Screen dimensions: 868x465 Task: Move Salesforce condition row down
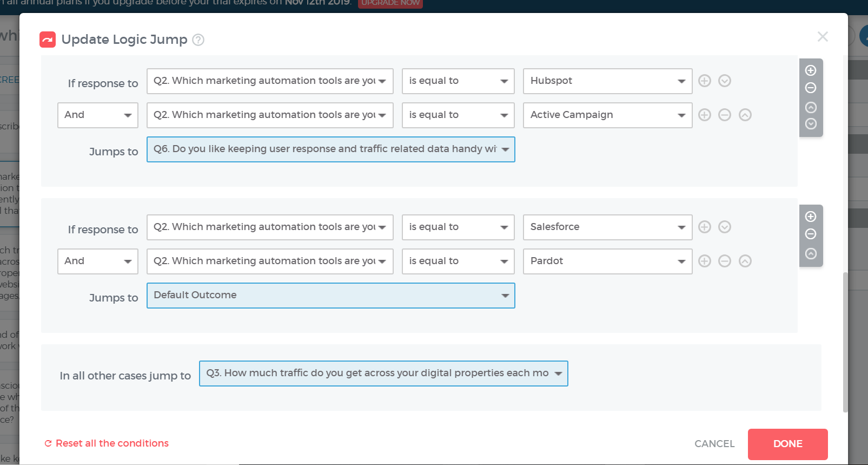point(725,227)
